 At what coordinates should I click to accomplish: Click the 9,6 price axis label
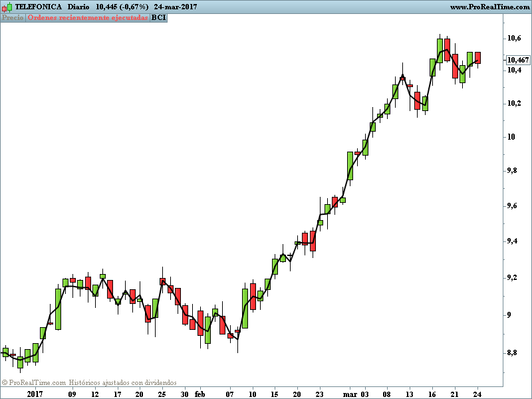(x=511, y=206)
